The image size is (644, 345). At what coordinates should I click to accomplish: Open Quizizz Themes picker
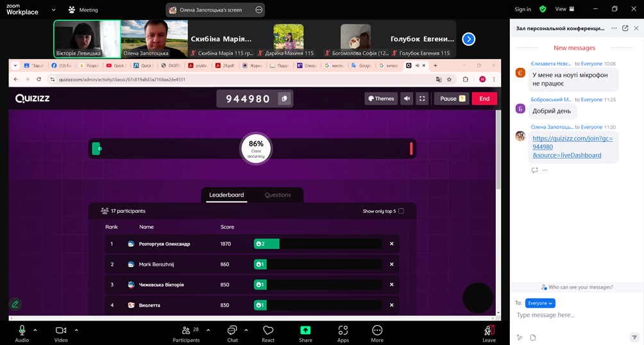click(381, 99)
